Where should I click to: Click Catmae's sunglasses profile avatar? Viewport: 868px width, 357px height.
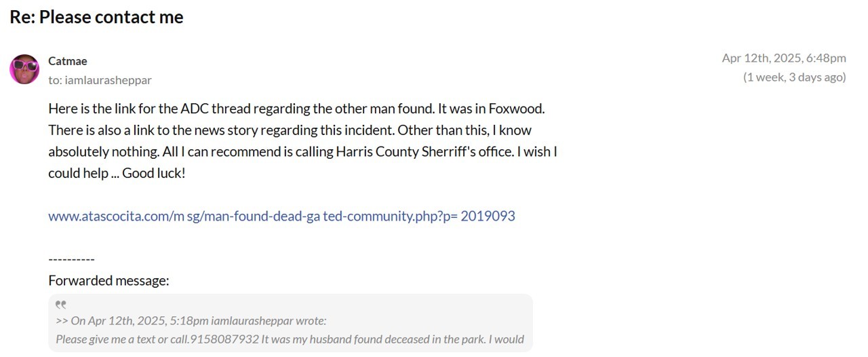pyautogui.click(x=24, y=69)
